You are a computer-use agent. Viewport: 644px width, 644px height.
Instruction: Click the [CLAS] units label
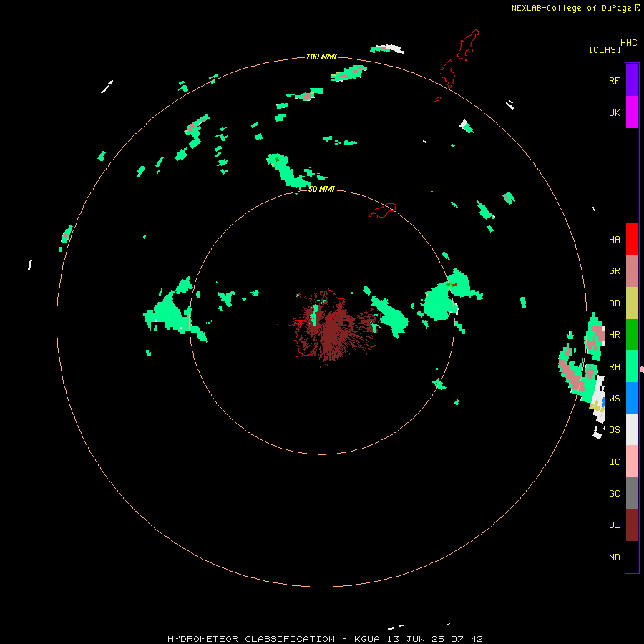pyautogui.click(x=605, y=49)
